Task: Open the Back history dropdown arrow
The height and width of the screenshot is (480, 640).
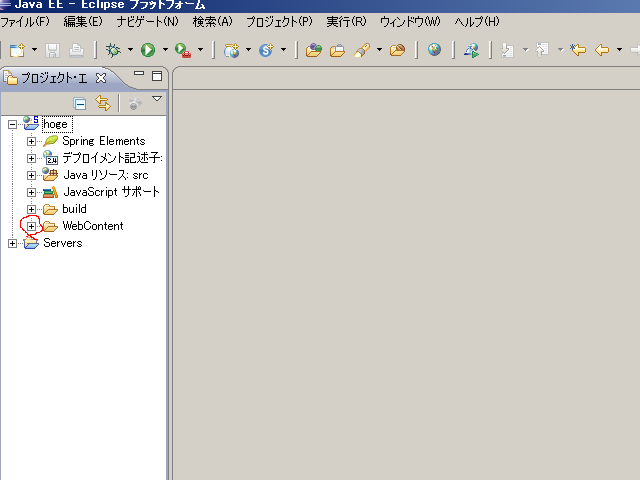Action: click(x=619, y=50)
